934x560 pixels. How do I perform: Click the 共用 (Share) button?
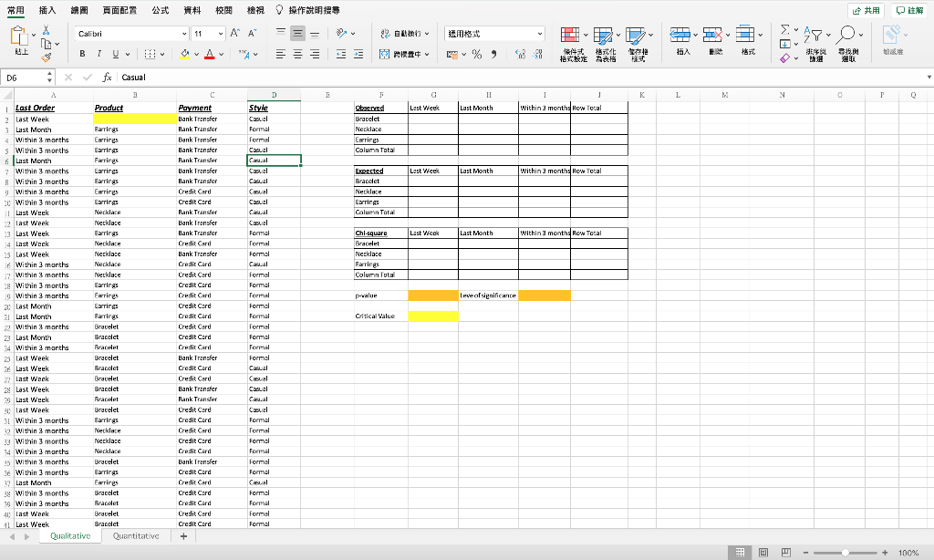point(867,10)
